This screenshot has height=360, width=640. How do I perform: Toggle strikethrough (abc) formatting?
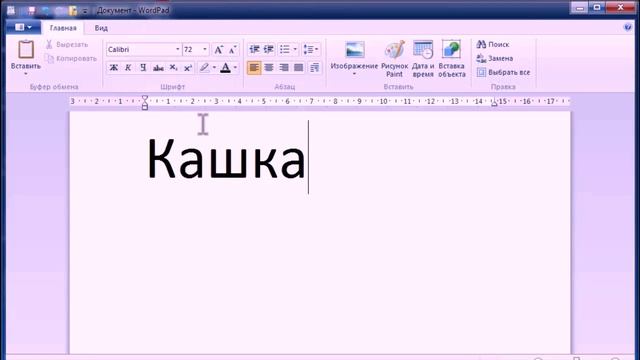pyautogui.click(x=158, y=68)
